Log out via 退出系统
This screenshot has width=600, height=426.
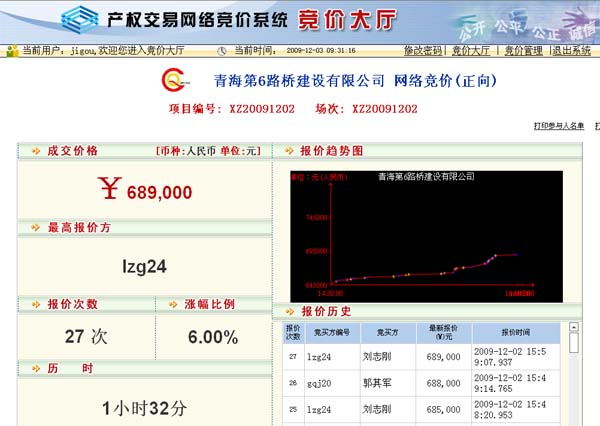point(572,50)
